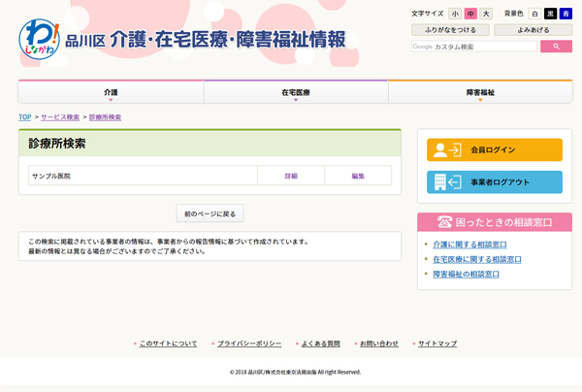Open プライバシーポリシー footer link

pyautogui.click(x=249, y=343)
